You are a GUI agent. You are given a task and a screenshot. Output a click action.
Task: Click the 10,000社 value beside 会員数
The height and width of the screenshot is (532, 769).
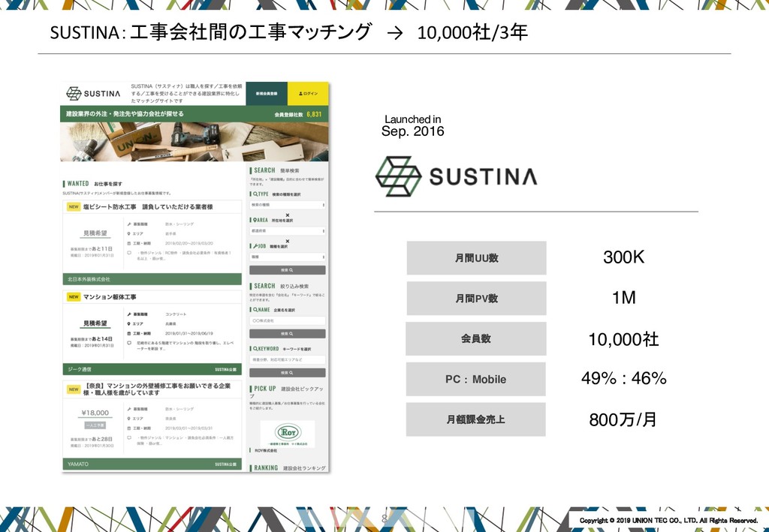pyautogui.click(x=623, y=339)
